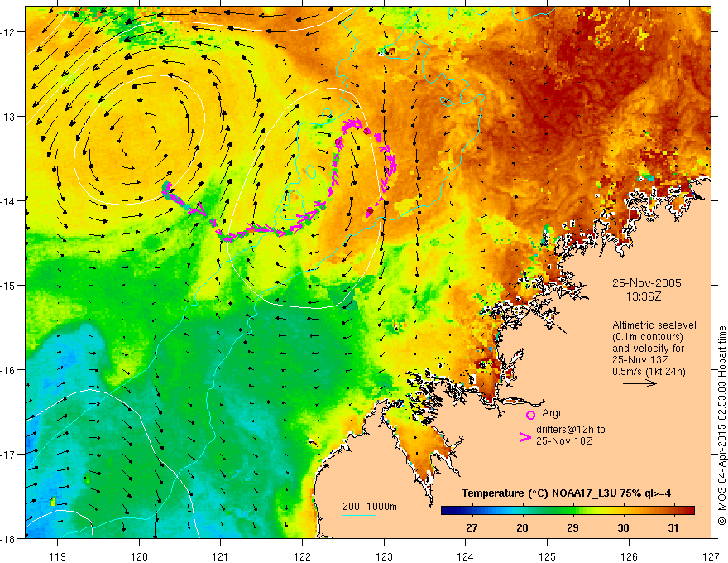The height and width of the screenshot is (563, 728).
Task: Click the latitude axis label '-18'
Action: 8,539
